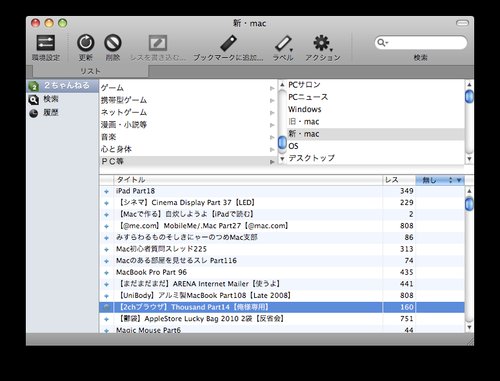This screenshot has height=381, width=500.
Task: Select the PC等 category
Action: tap(188, 162)
